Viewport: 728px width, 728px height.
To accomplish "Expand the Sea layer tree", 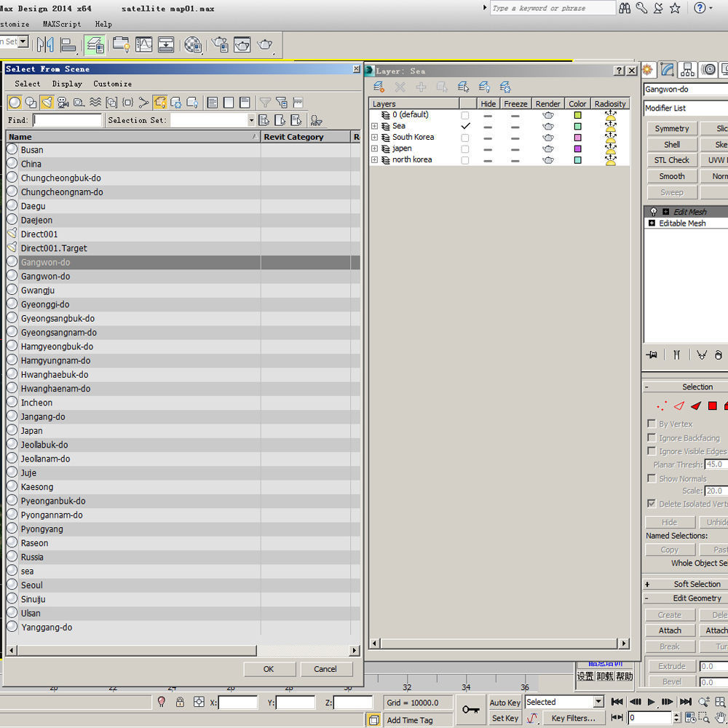I will coord(375,126).
